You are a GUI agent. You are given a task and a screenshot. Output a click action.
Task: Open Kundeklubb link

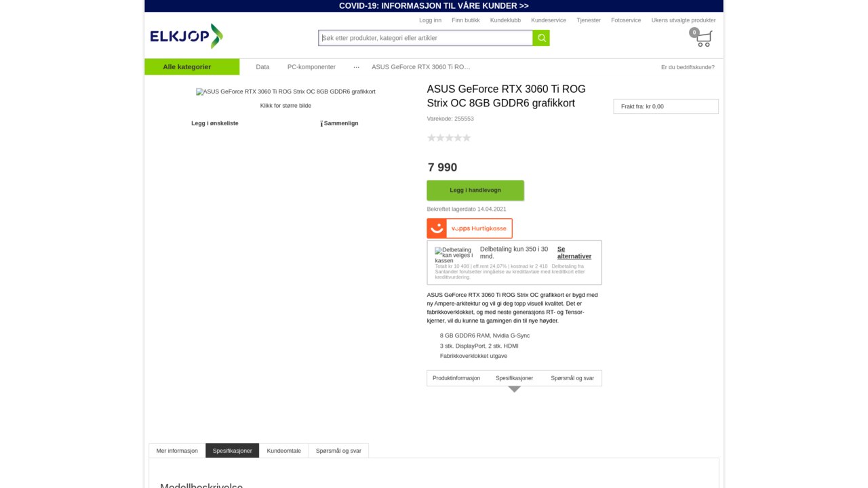point(505,20)
